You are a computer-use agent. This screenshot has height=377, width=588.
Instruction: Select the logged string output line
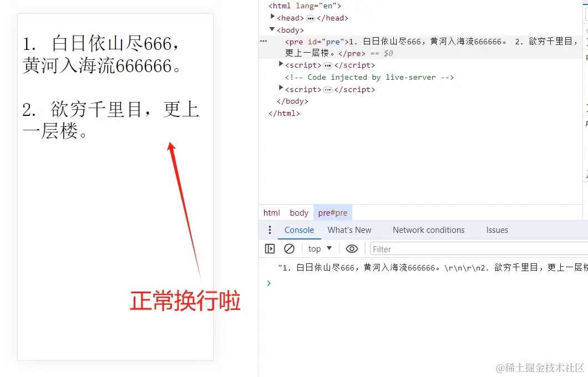click(433, 268)
